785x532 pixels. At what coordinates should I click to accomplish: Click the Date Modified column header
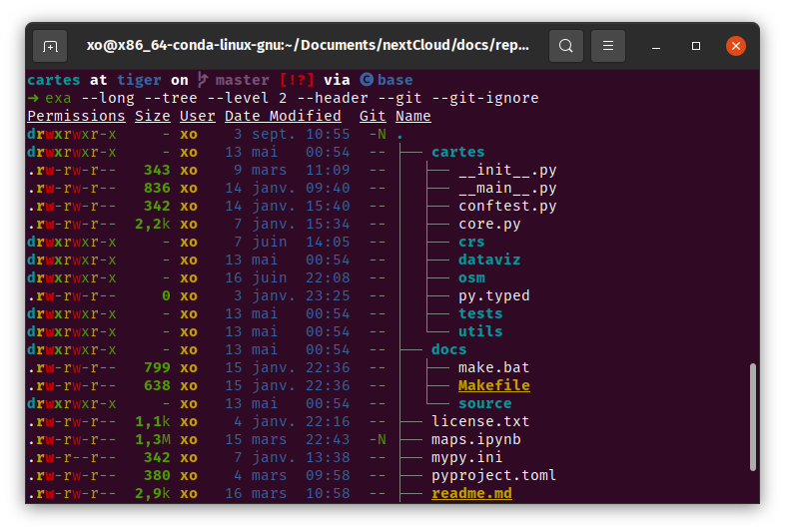283,116
